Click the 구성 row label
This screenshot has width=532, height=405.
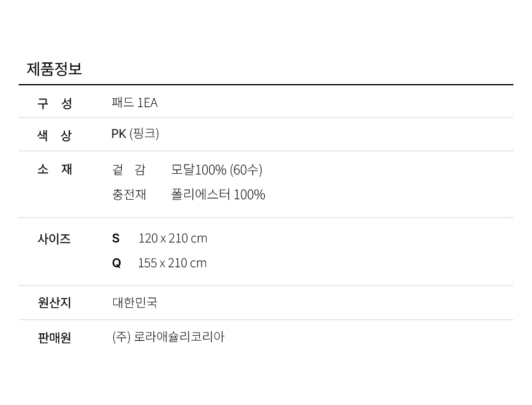pyautogui.click(x=54, y=103)
